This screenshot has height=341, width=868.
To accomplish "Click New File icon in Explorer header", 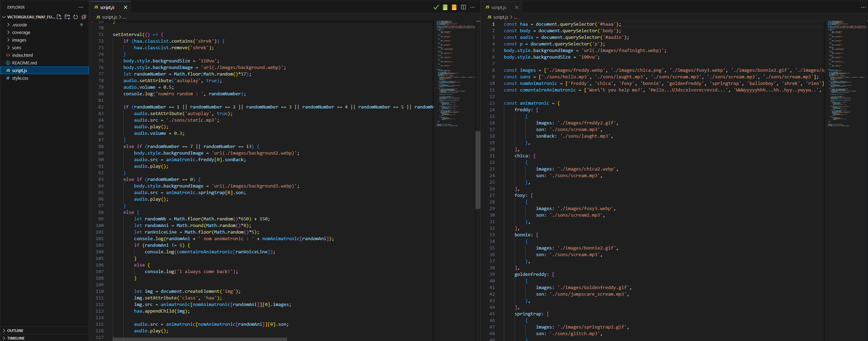I will (x=59, y=17).
